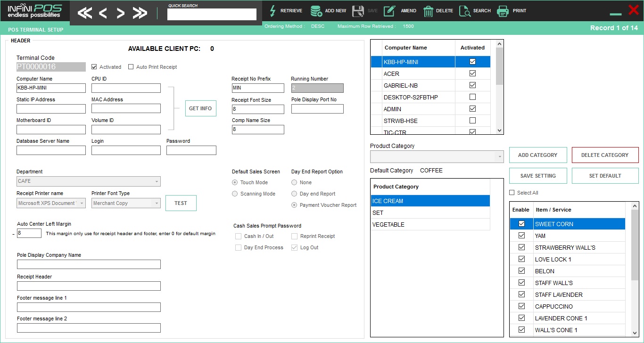Click SAVE SETTING button

[x=538, y=176]
